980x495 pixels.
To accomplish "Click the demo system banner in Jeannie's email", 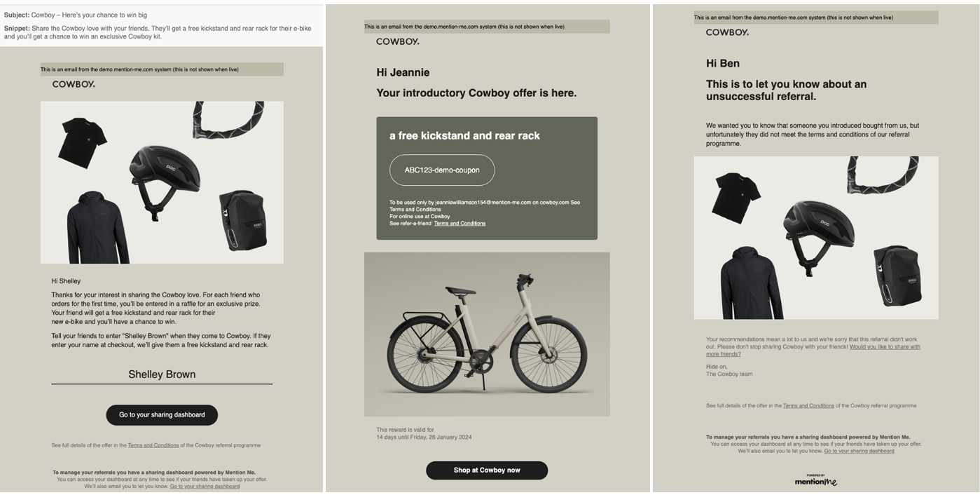I will [x=487, y=27].
